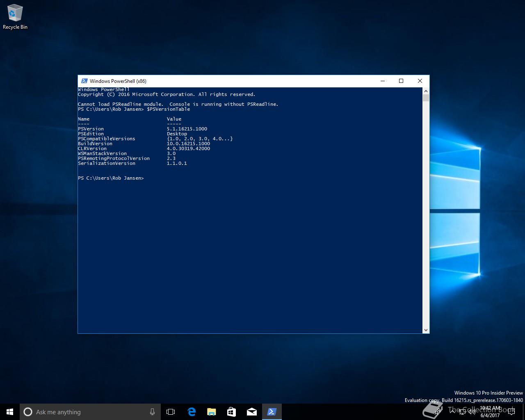Select the PowerShell taskbar button
Screen dimensions: 525x420
pyautogui.click(x=272, y=412)
